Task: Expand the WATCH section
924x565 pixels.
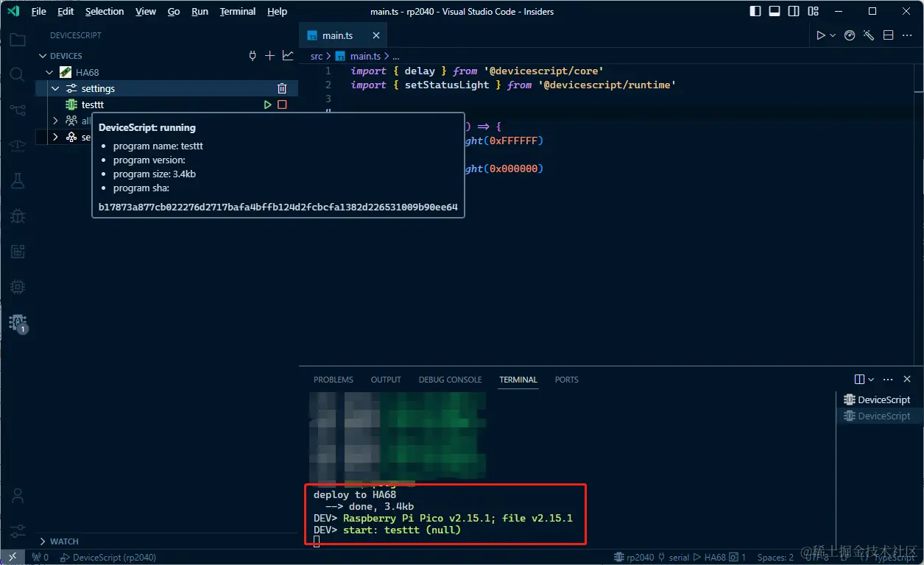Action: point(42,541)
